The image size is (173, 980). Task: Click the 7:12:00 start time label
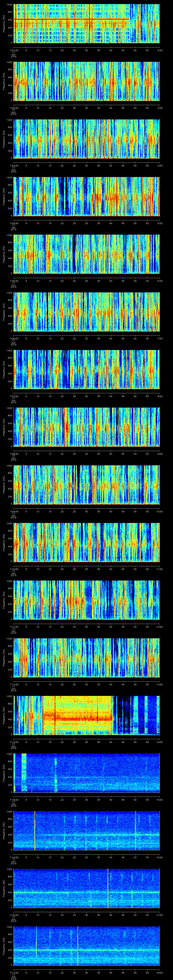pos(14,684)
